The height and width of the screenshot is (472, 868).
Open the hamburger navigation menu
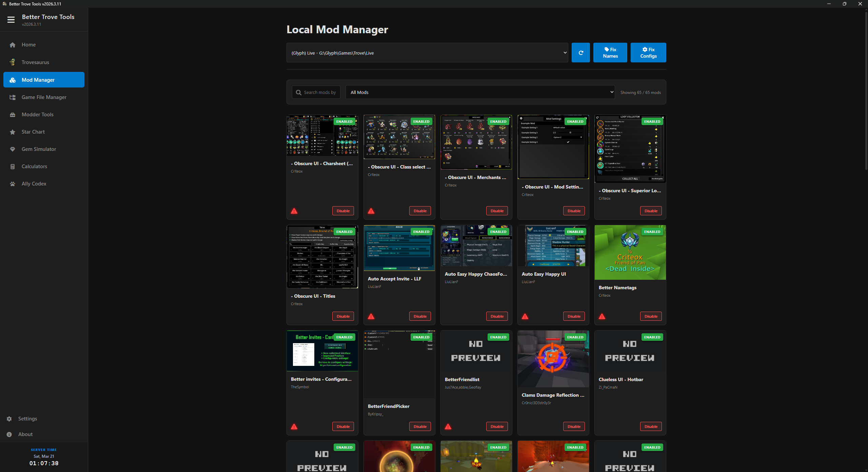point(11,20)
